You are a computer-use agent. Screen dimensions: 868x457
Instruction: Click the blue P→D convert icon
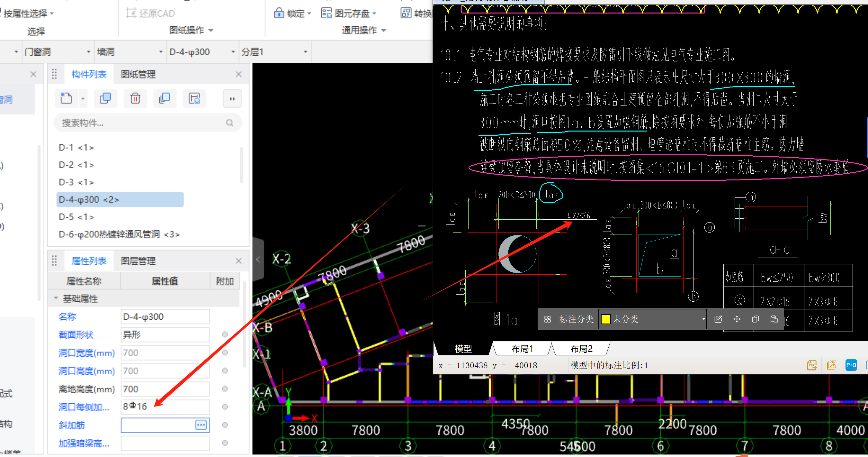(851, 365)
